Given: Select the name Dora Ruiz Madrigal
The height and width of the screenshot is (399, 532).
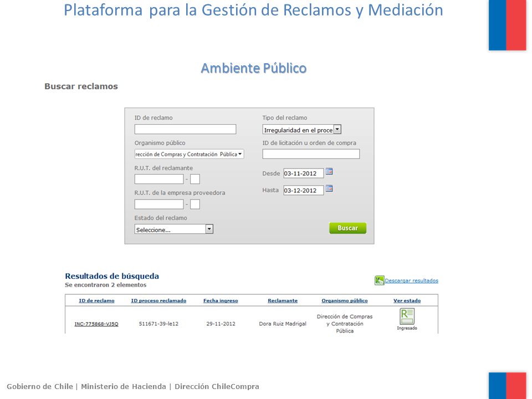Looking at the screenshot, I should (x=283, y=324).
